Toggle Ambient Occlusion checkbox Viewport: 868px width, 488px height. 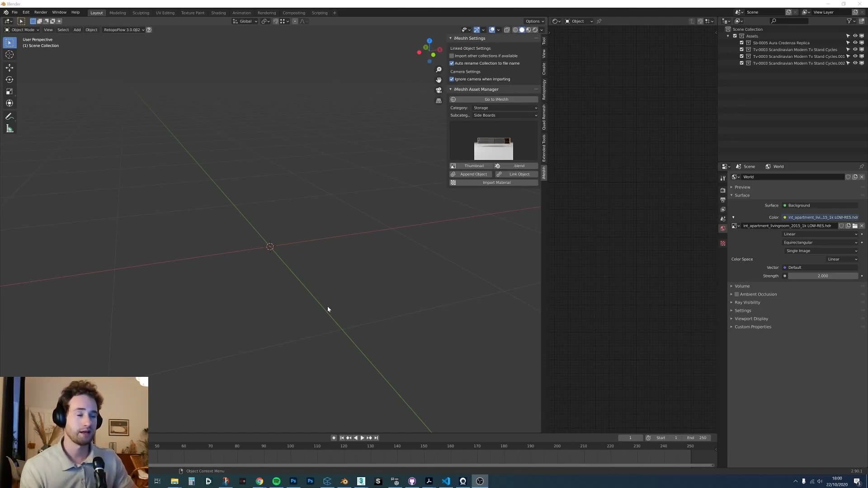(737, 295)
